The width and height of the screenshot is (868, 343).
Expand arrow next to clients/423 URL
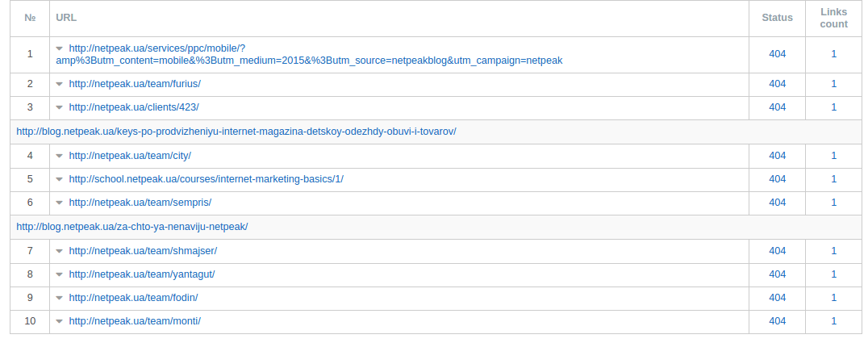[59, 107]
